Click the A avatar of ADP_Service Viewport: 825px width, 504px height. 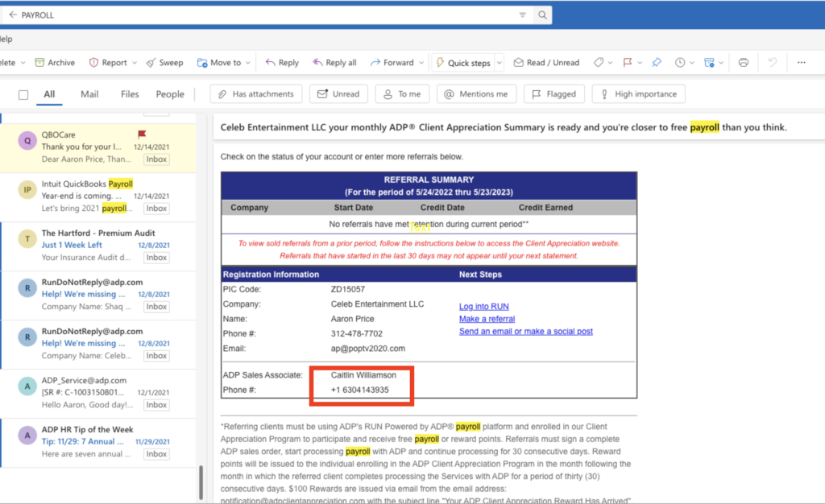(27, 386)
